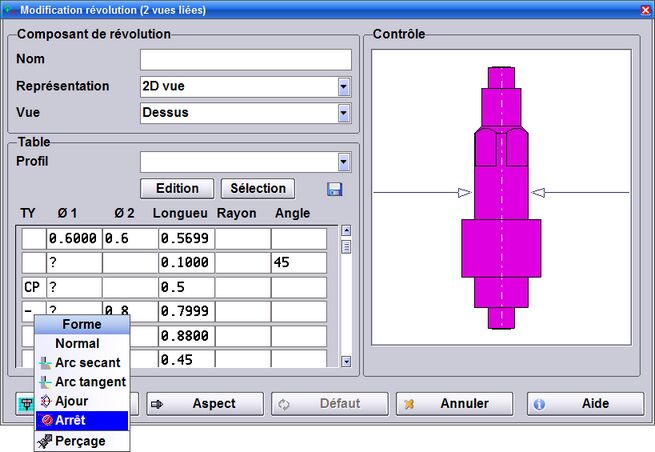The image size is (655, 452).
Task: Click the Aspect button
Action: click(x=205, y=404)
